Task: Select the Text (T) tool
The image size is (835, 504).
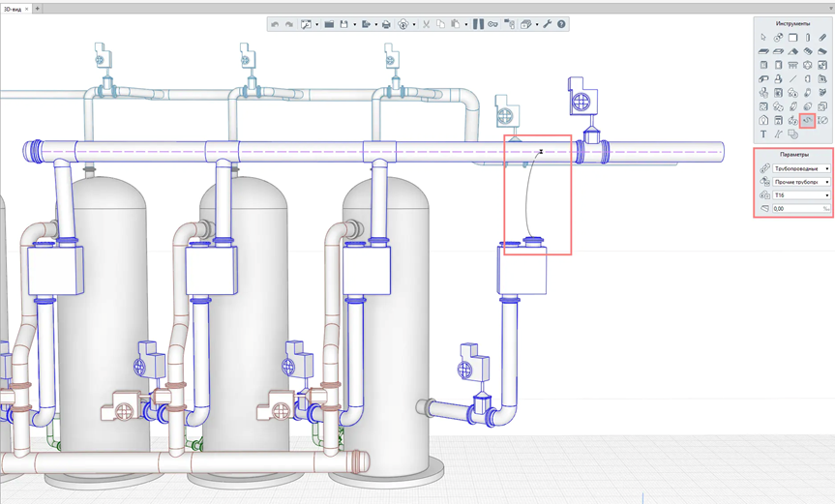Action: pyautogui.click(x=763, y=134)
